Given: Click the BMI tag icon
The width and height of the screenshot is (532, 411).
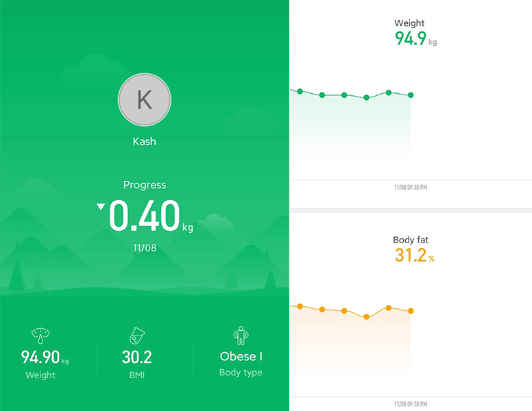Looking at the screenshot, I should [137, 336].
